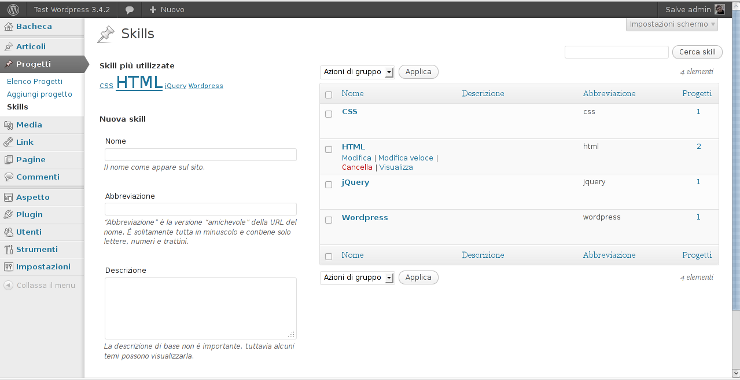Click the collapse menu arrow icon
This screenshot has height=380, width=740.
[8, 286]
